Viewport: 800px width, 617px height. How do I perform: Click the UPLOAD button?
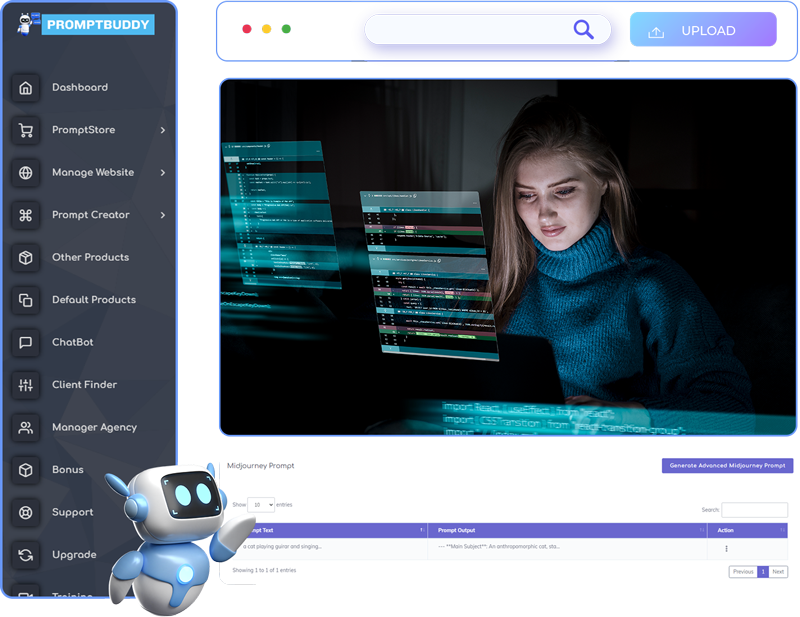[704, 30]
